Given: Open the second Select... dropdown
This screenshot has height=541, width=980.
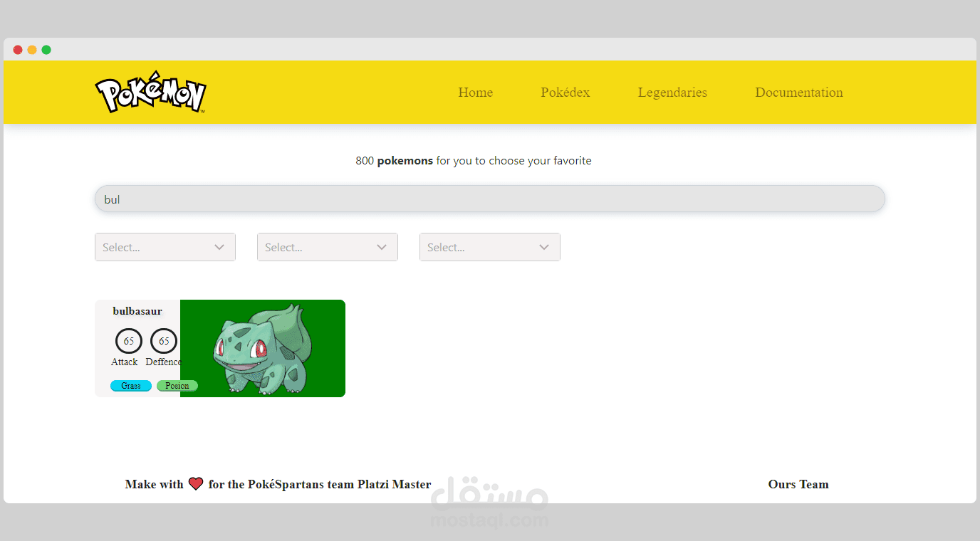Looking at the screenshot, I should (328, 247).
